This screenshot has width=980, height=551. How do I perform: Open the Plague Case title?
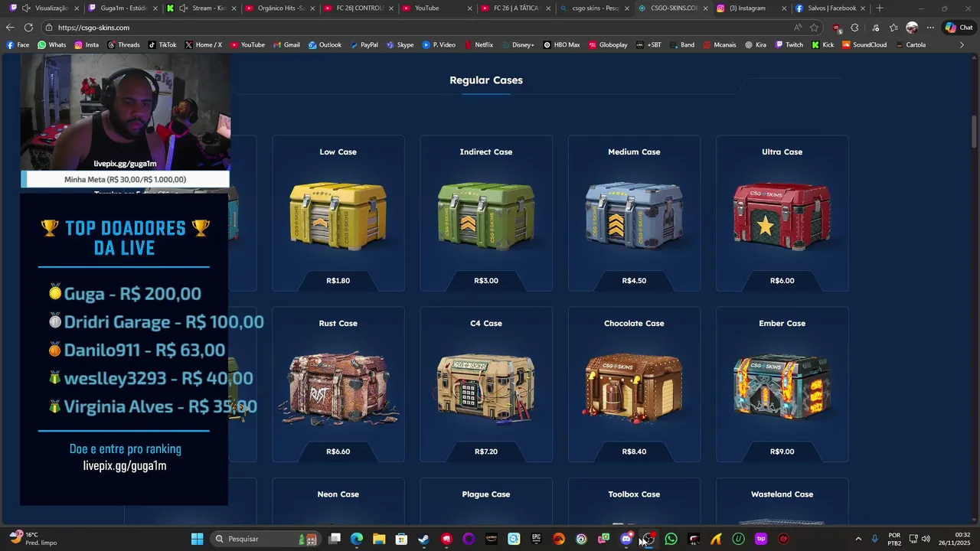point(485,494)
